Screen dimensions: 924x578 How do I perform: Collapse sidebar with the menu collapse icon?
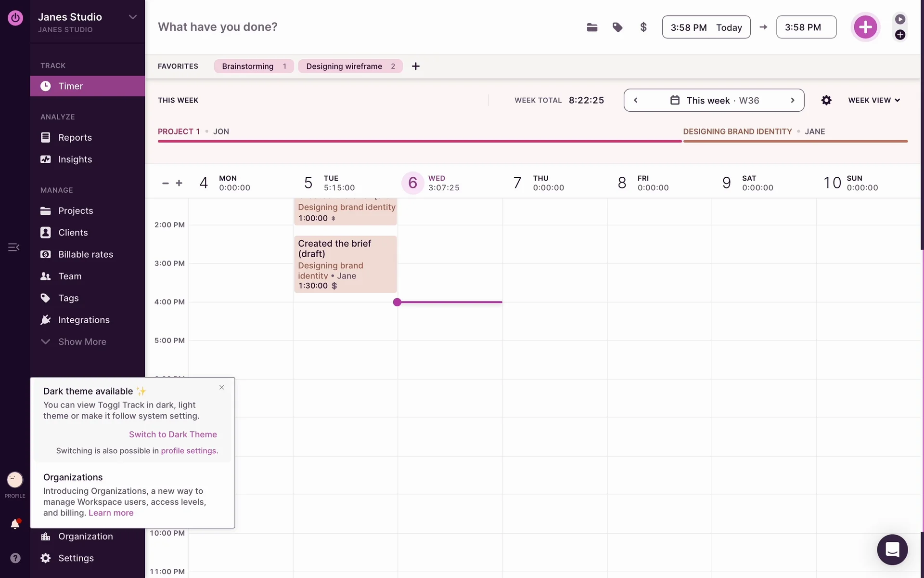click(13, 248)
